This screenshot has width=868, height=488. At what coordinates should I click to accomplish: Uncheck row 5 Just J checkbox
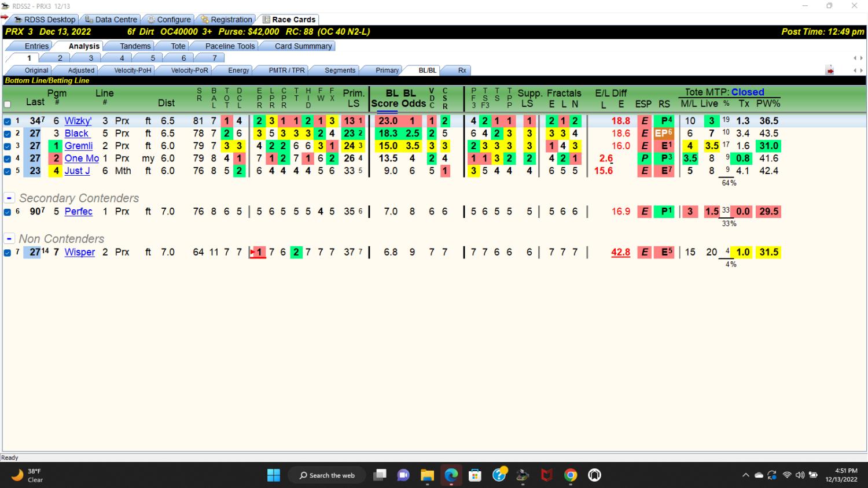(8, 171)
